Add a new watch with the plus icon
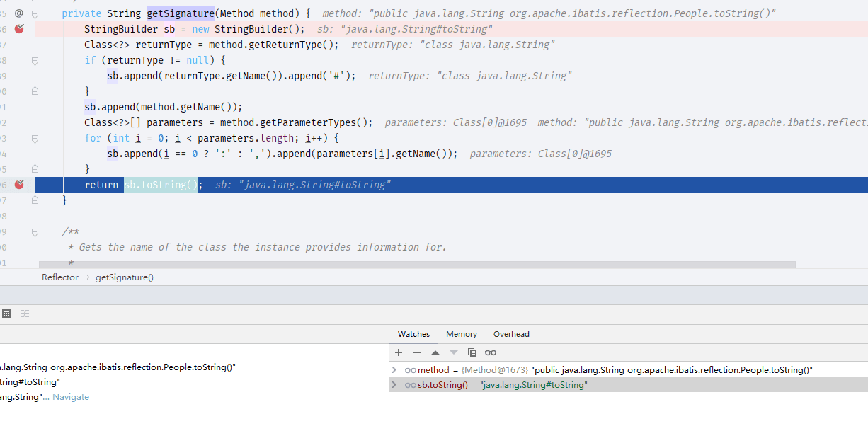The image size is (868, 436). click(399, 352)
